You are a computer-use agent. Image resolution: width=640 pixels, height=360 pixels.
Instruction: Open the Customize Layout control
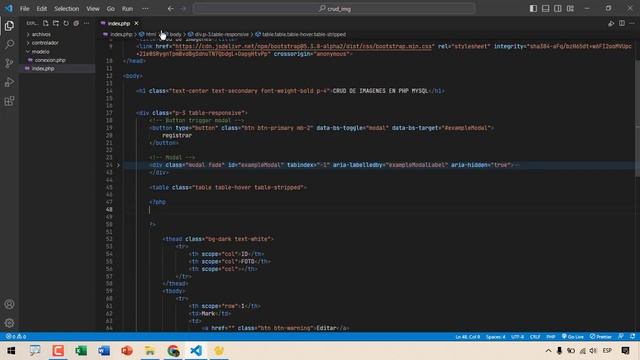coord(570,9)
